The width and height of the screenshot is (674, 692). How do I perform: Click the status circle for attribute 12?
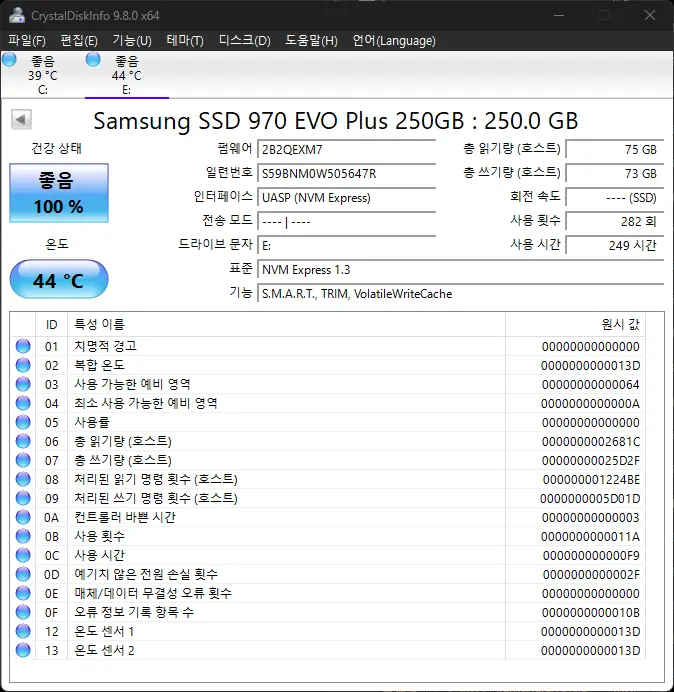click(x=23, y=632)
